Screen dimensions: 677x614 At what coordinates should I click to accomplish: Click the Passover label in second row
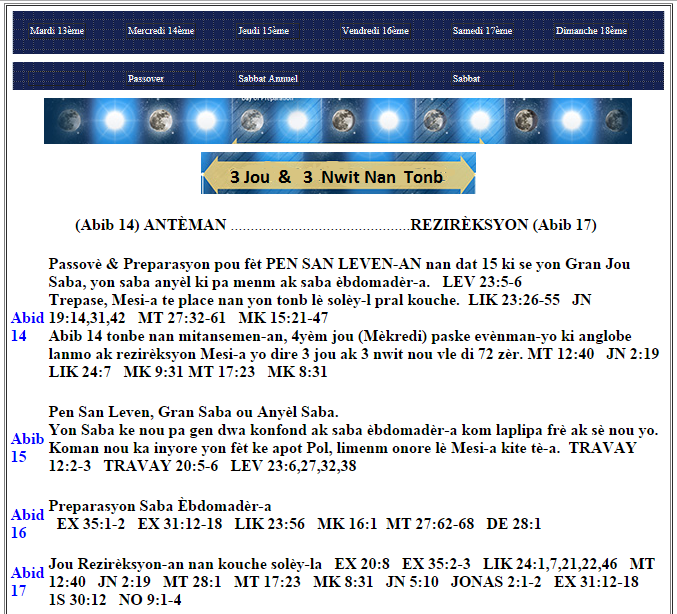click(x=146, y=78)
